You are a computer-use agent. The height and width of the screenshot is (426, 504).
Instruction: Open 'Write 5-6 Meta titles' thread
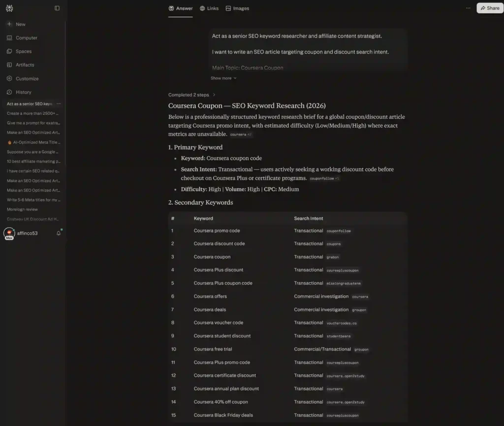point(33,199)
